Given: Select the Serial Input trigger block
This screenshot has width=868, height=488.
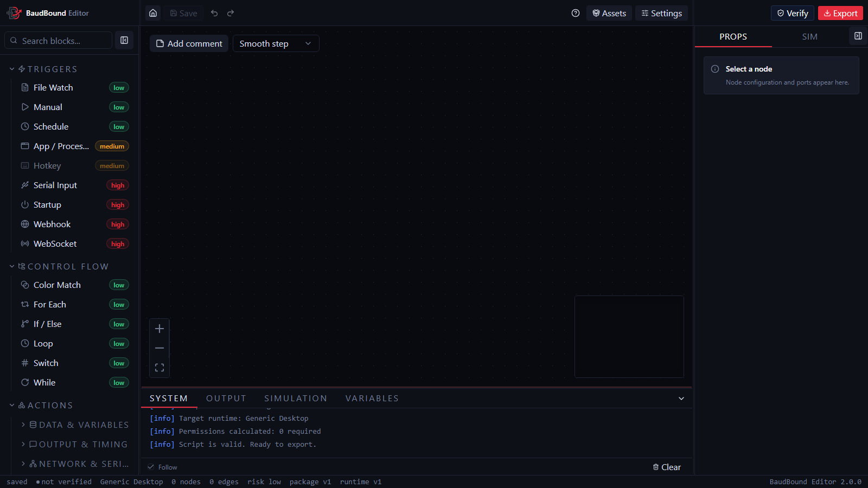Looking at the screenshot, I should pyautogui.click(x=75, y=185).
